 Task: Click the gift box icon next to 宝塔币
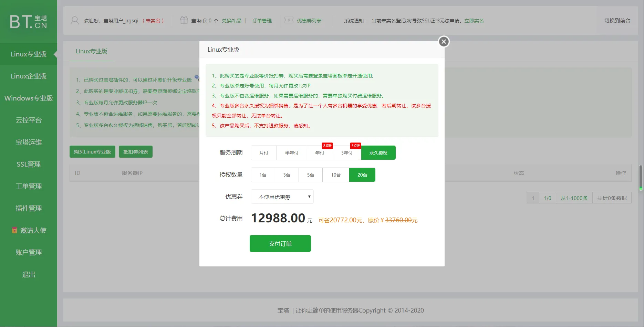184,20
